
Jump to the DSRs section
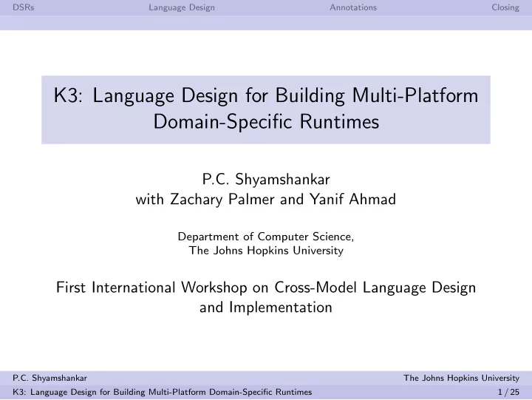(x=24, y=7)
